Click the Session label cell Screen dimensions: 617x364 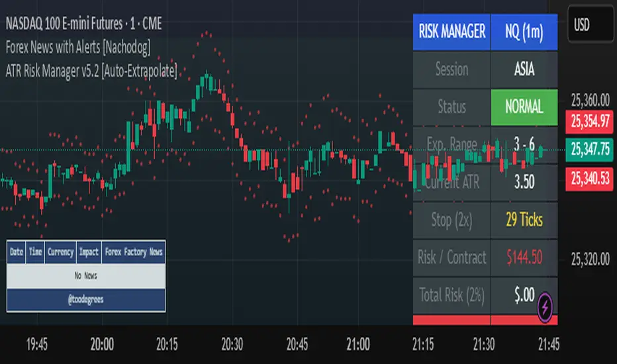coord(451,69)
